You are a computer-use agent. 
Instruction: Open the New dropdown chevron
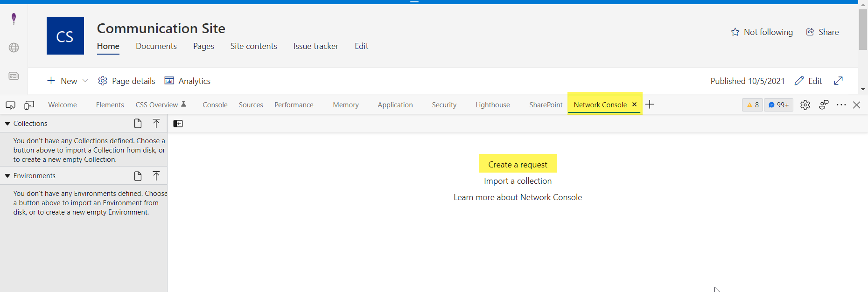coord(85,81)
